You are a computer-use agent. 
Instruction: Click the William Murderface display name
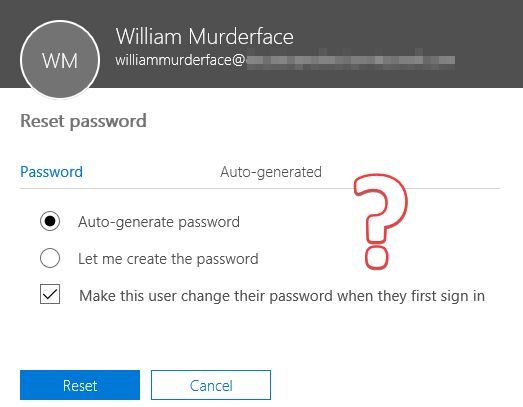(x=204, y=36)
